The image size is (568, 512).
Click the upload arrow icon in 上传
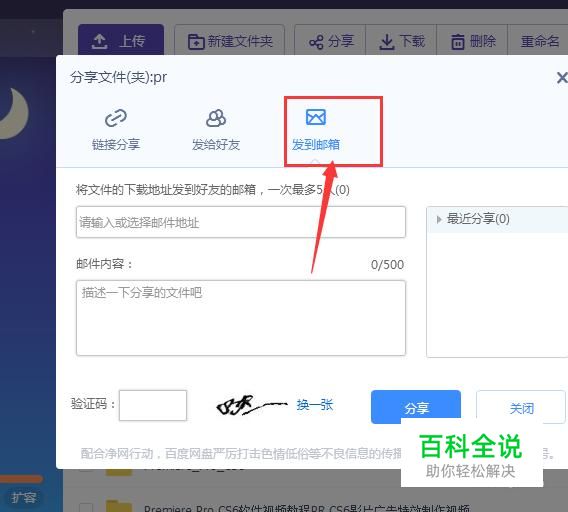coord(99,41)
